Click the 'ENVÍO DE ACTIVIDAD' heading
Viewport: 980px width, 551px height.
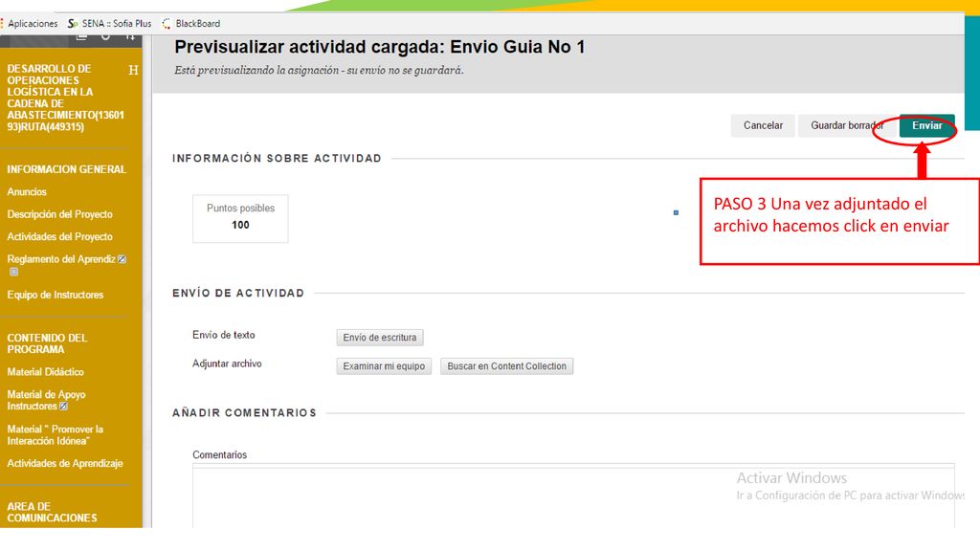point(238,293)
